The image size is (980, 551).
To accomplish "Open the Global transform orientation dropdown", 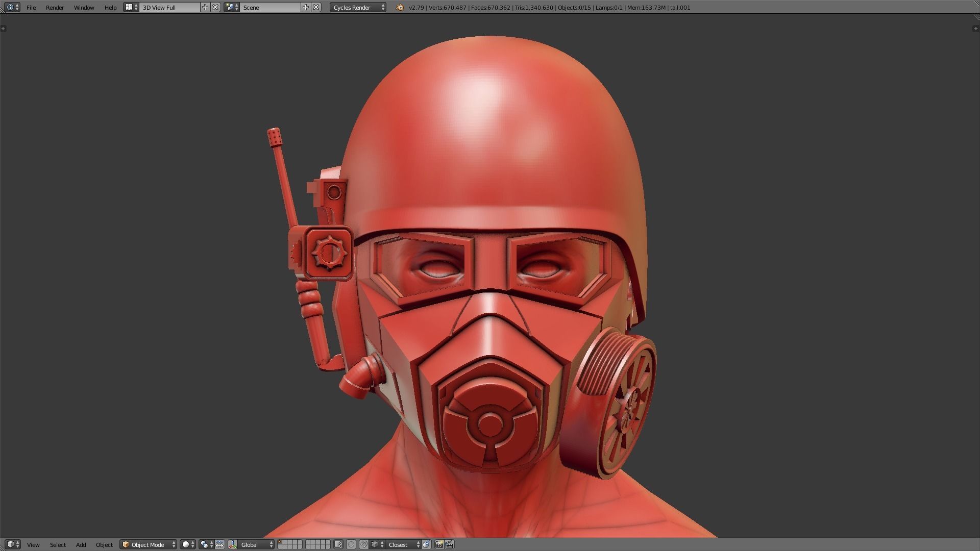I will 256,544.
